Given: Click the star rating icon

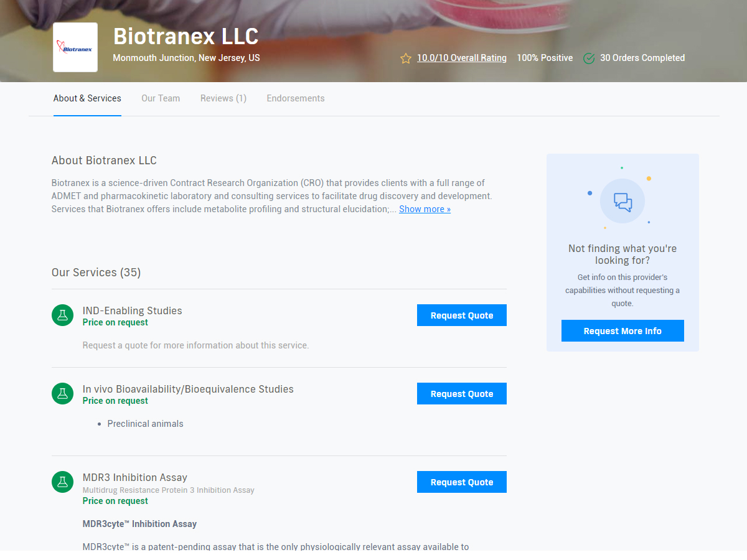Looking at the screenshot, I should pos(406,58).
